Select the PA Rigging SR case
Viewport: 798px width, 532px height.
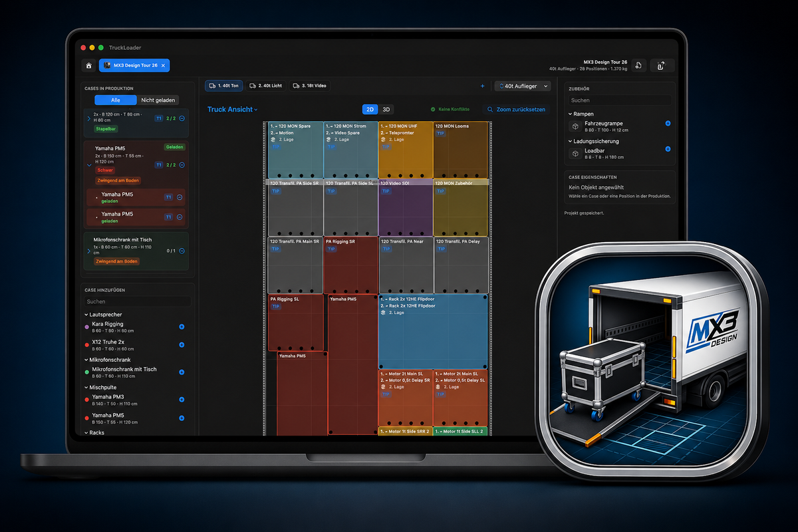coord(351,265)
